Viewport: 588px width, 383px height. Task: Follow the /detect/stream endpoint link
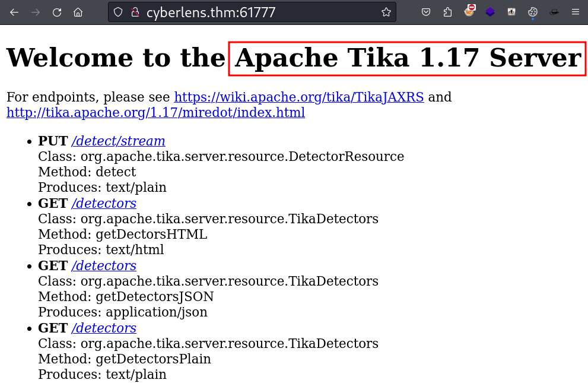tap(118, 141)
